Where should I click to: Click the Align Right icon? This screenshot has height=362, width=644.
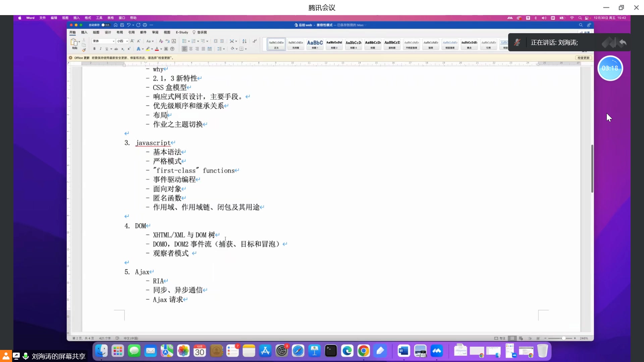[x=197, y=49]
